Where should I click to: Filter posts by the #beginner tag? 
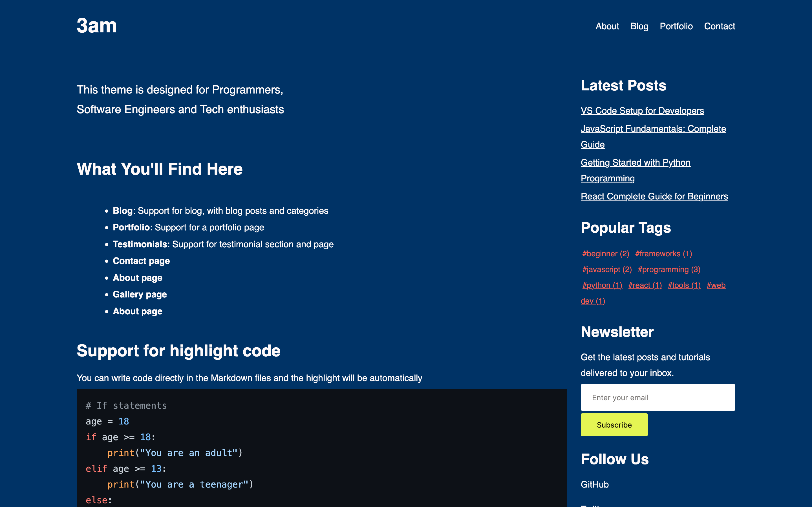pos(605,253)
